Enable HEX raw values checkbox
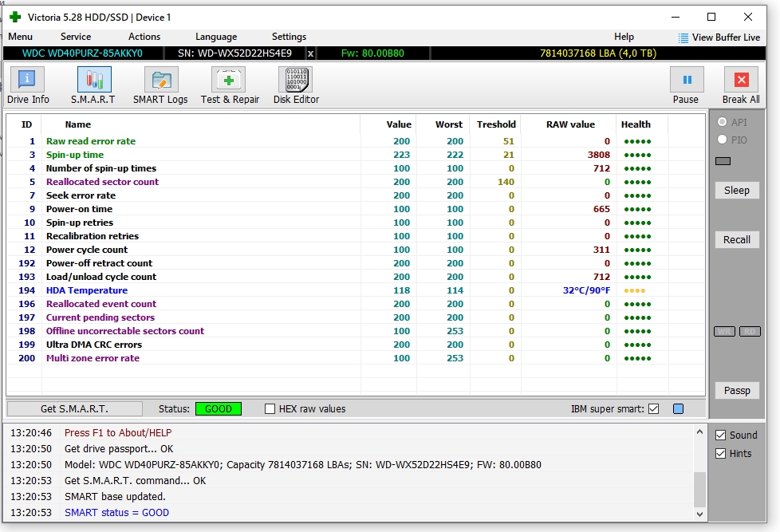The width and height of the screenshot is (780, 532). [270, 409]
